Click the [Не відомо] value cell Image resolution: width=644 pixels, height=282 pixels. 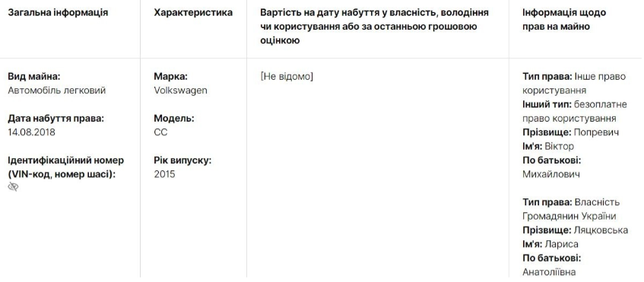click(287, 76)
